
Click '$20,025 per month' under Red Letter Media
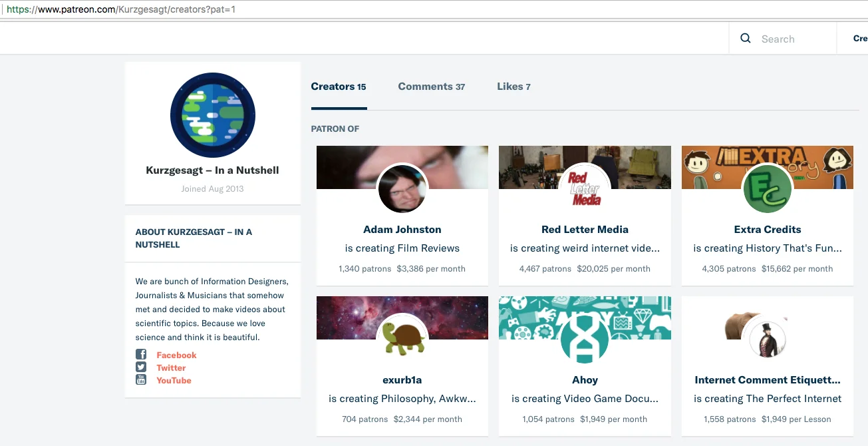[613, 269]
